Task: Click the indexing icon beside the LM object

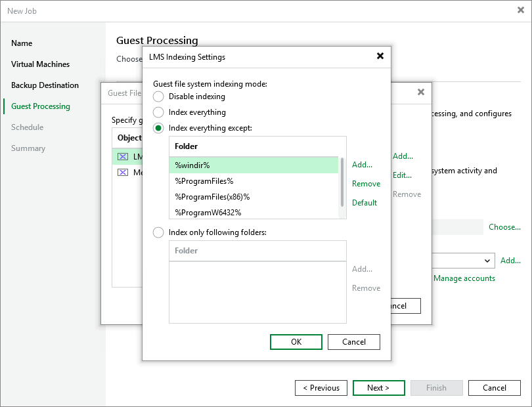Action: [x=122, y=156]
